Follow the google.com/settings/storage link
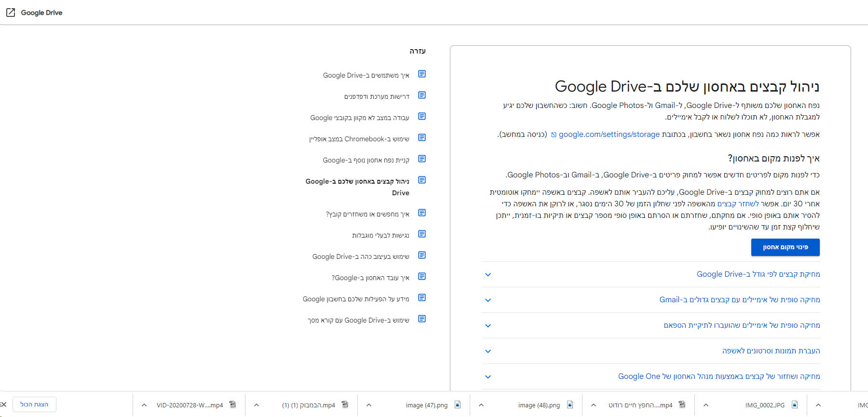This screenshot has height=417, width=868. [x=609, y=135]
